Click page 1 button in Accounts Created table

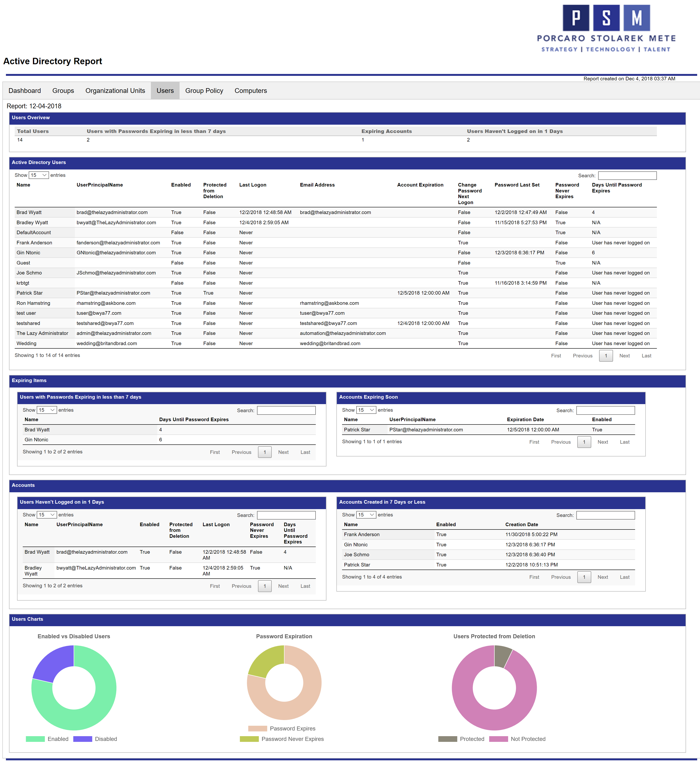click(584, 577)
